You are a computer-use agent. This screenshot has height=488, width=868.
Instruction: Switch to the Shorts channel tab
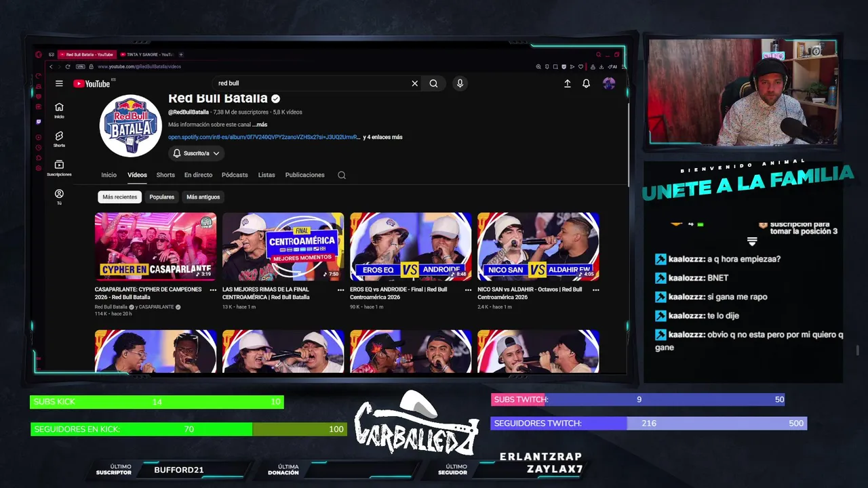165,175
